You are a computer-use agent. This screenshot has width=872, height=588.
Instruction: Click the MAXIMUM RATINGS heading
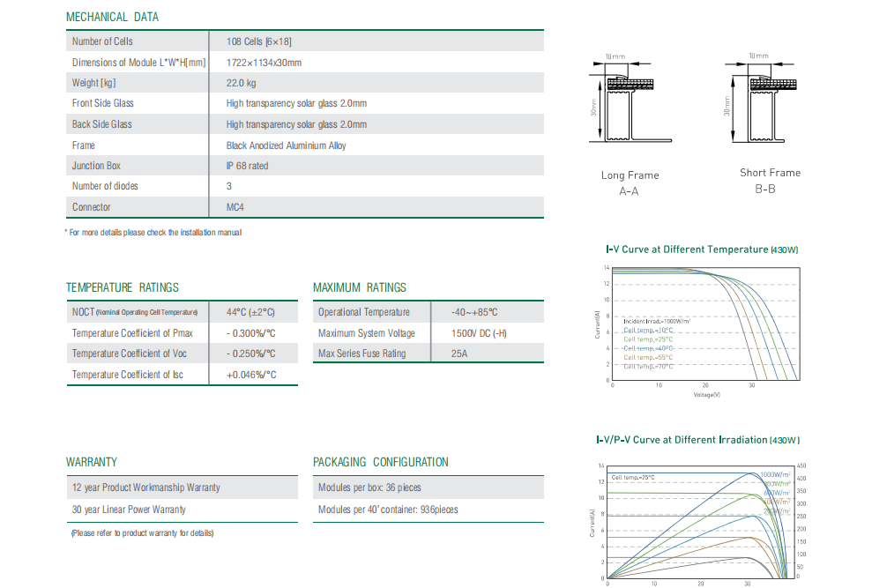[x=359, y=287]
